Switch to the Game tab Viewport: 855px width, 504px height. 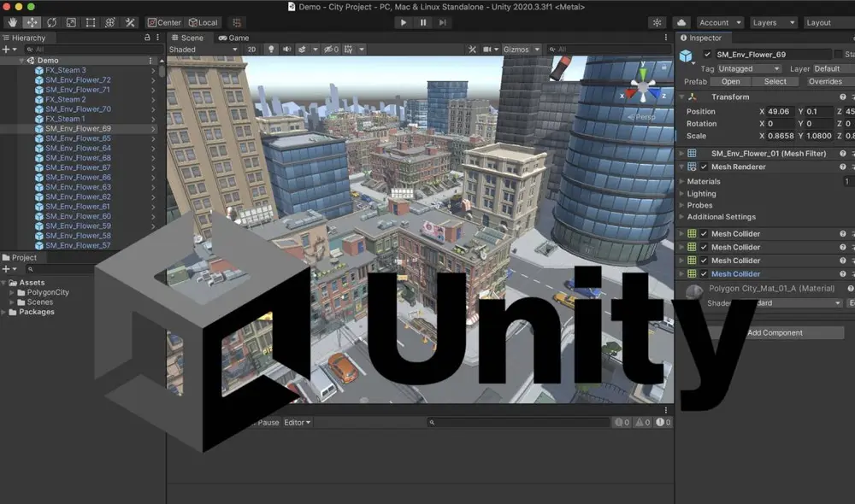[234, 38]
